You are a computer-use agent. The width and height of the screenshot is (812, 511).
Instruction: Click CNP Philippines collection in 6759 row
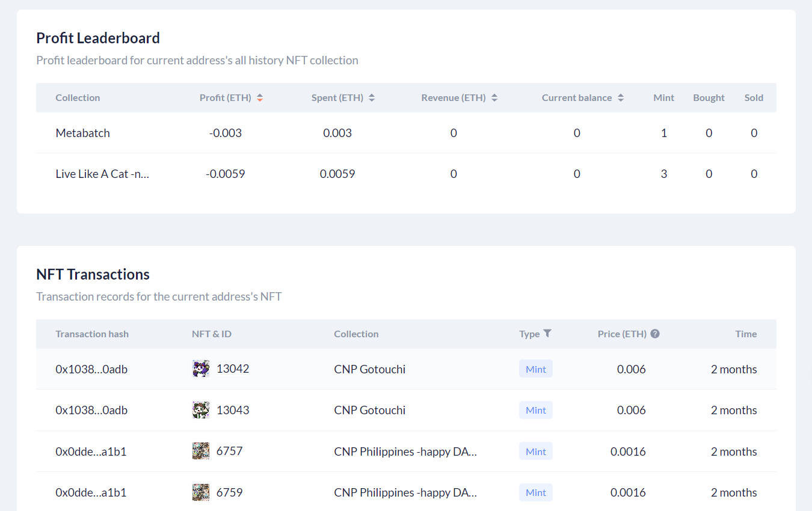[405, 492]
